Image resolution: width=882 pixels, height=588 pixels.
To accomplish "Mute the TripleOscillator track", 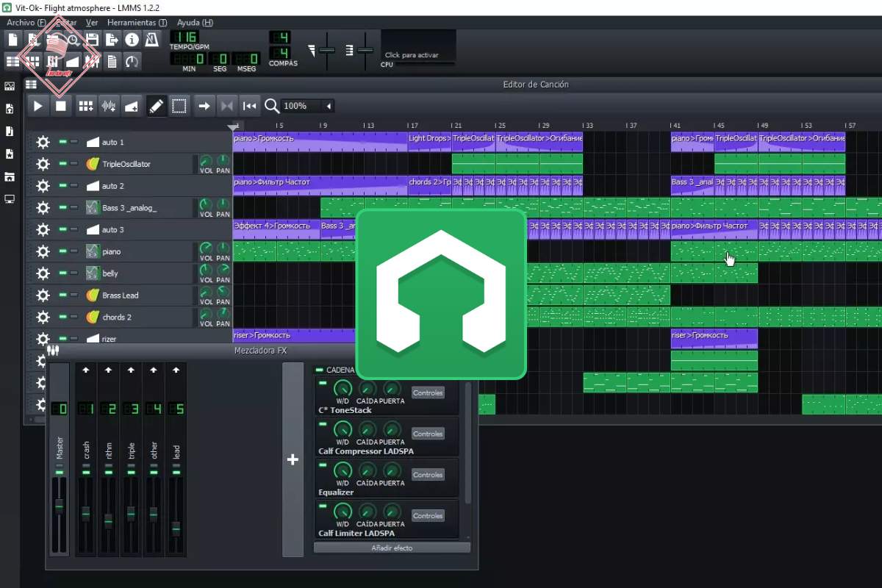I will 63,163.
